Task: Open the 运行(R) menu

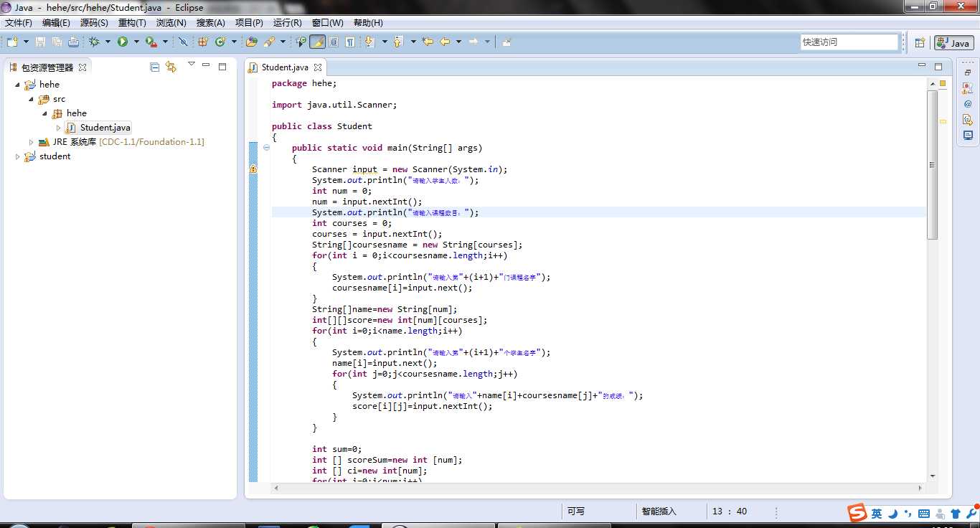Action: pyautogui.click(x=288, y=23)
